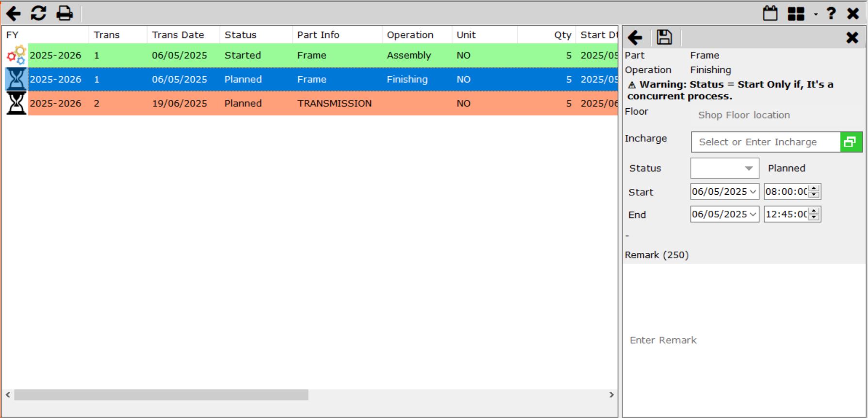Click the green Incharge lookup button

(x=851, y=142)
